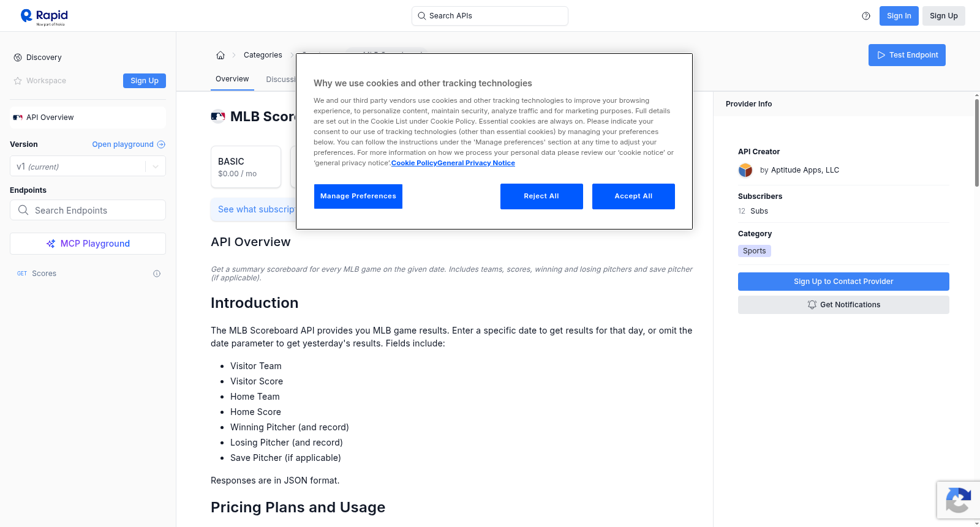Image resolution: width=980 pixels, height=527 pixels.
Task: Open the Aptitude Apps, LLC provider link
Action: (x=805, y=170)
